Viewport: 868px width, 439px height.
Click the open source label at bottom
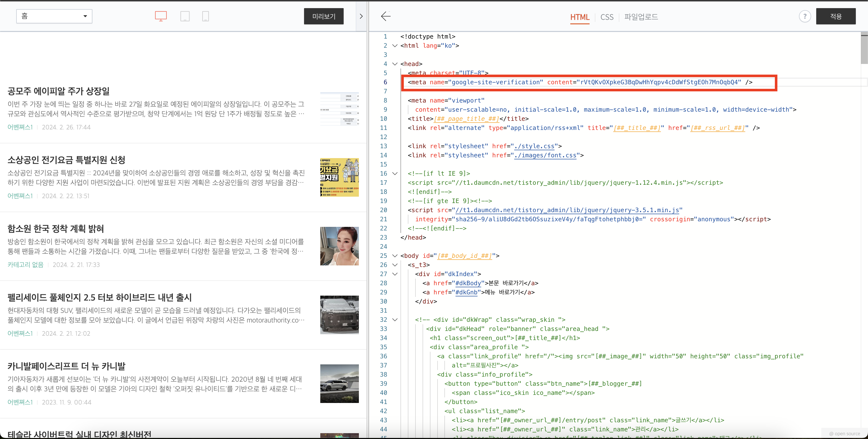[845, 434]
